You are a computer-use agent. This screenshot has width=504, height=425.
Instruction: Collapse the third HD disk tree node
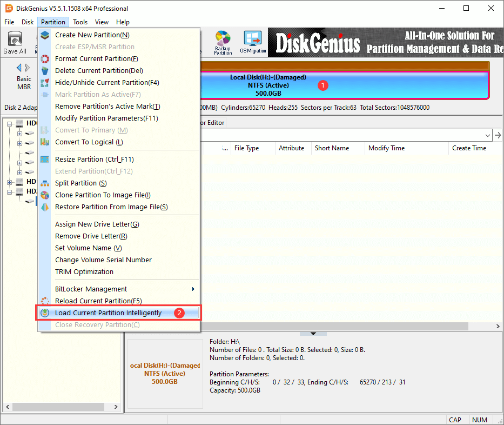pos(9,192)
